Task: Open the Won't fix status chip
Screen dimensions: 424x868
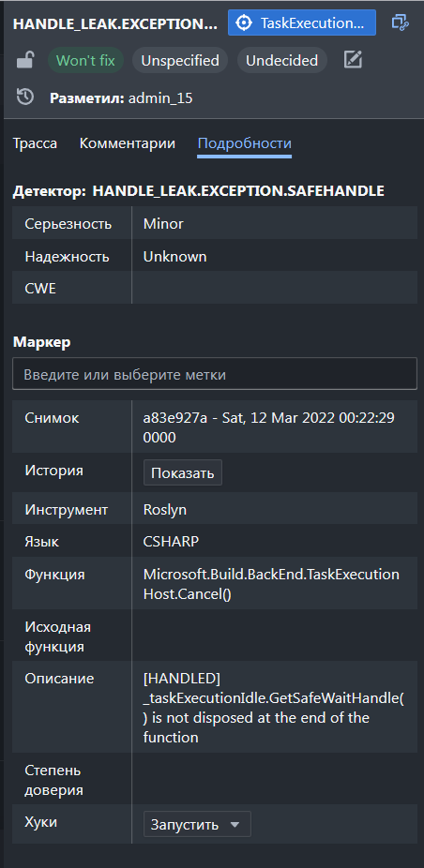Action: point(86,60)
